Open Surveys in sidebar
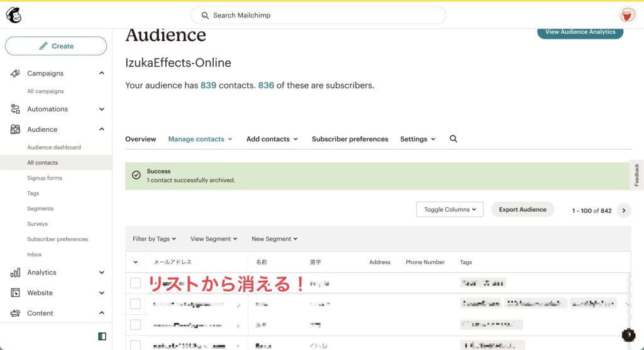644x350 pixels. click(37, 224)
